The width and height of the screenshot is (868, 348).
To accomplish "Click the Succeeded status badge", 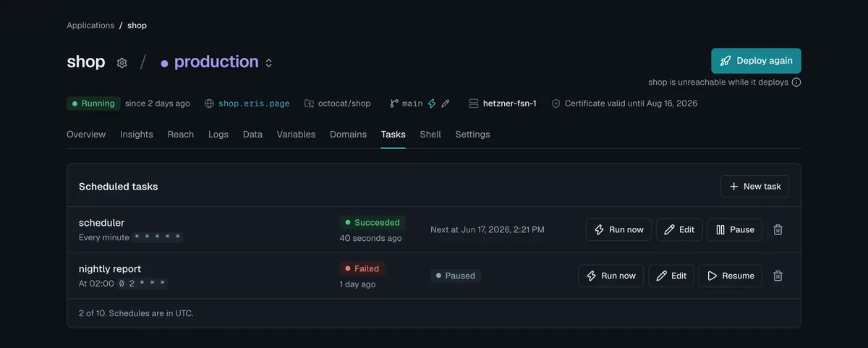I will click(x=373, y=223).
